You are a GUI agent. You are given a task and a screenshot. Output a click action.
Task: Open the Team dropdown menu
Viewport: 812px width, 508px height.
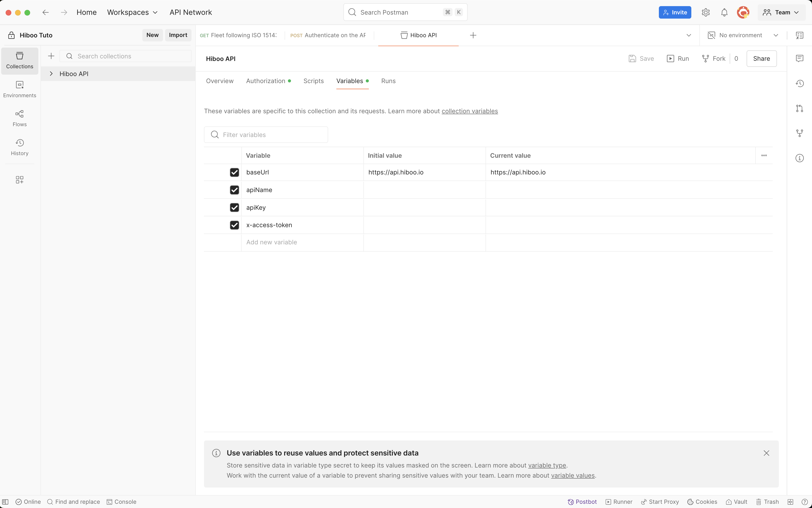[x=781, y=12]
